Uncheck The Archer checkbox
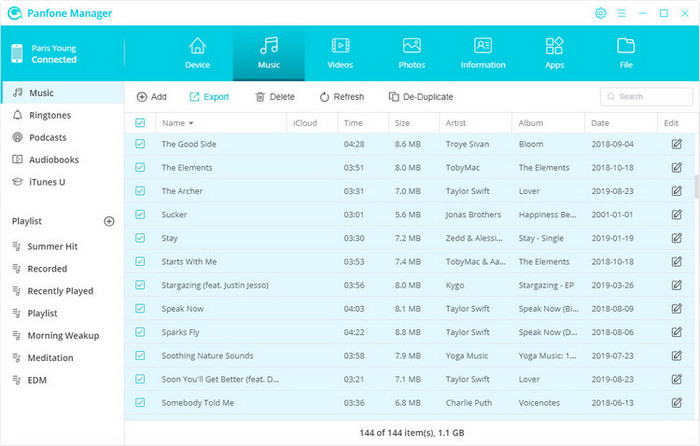 coord(140,191)
